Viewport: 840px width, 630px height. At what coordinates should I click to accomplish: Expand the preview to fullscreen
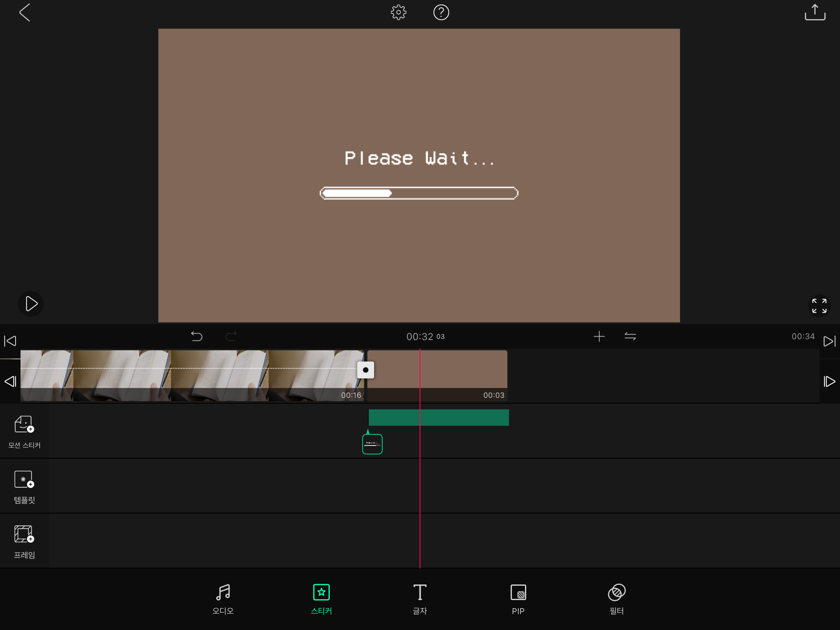819,306
